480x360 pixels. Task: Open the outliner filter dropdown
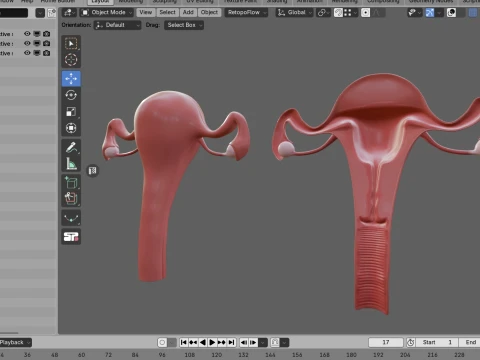coord(40,13)
